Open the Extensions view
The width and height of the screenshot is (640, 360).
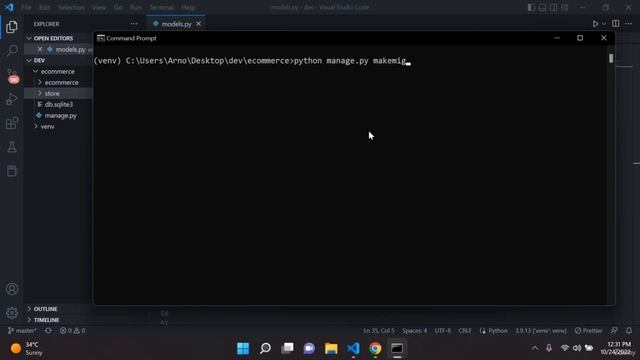[x=12, y=123]
